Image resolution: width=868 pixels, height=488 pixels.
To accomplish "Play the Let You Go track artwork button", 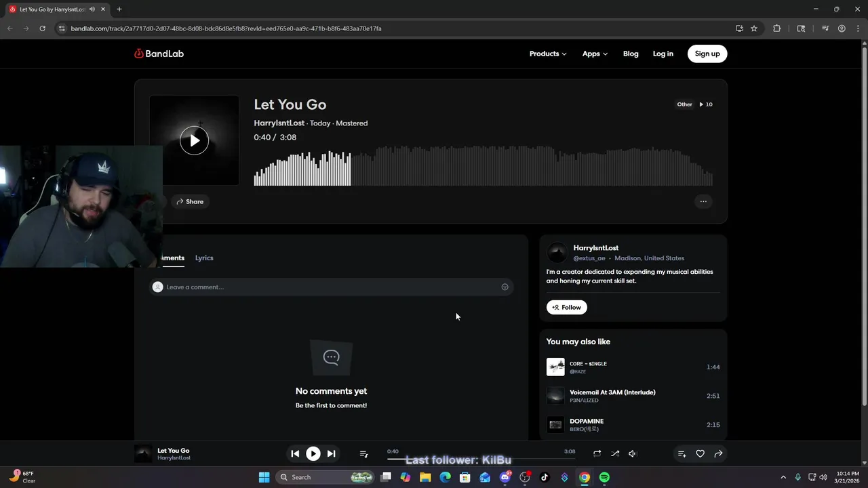I will 195,140.
